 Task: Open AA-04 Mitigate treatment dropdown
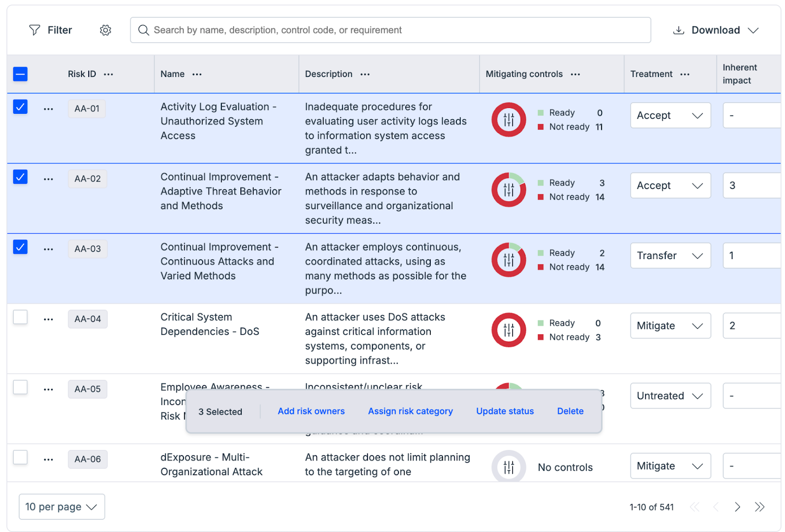(670, 326)
